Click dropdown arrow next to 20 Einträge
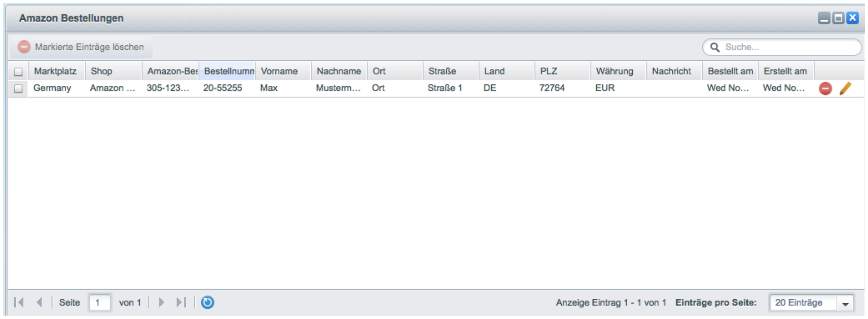Image resolution: width=868 pixels, height=319 pixels. (845, 304)
